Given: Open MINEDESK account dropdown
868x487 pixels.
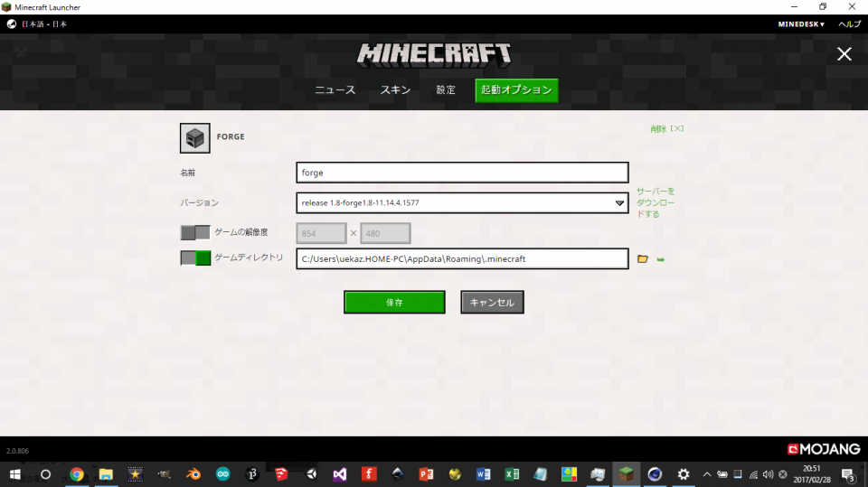Looking at the screenshot, I should (801, 24).
